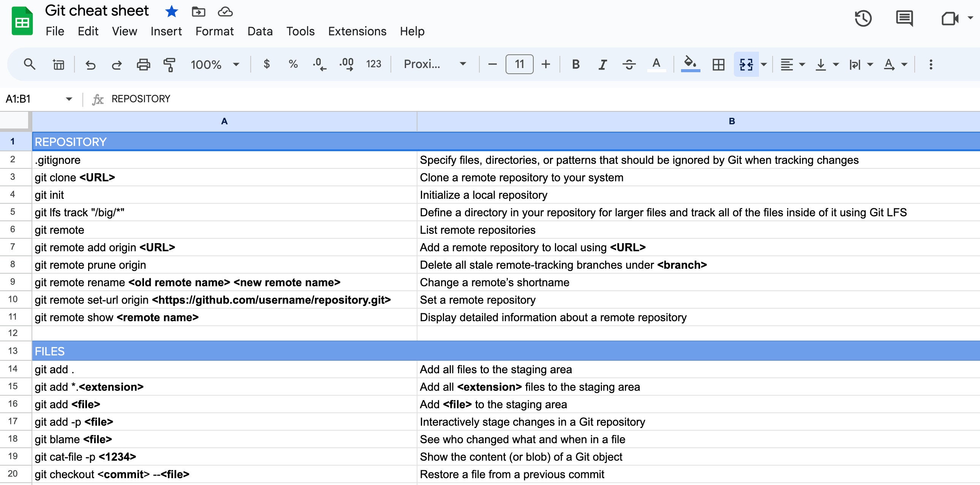The image size is (980, 485).
Task: Open version history
Action: coord(863,18)
